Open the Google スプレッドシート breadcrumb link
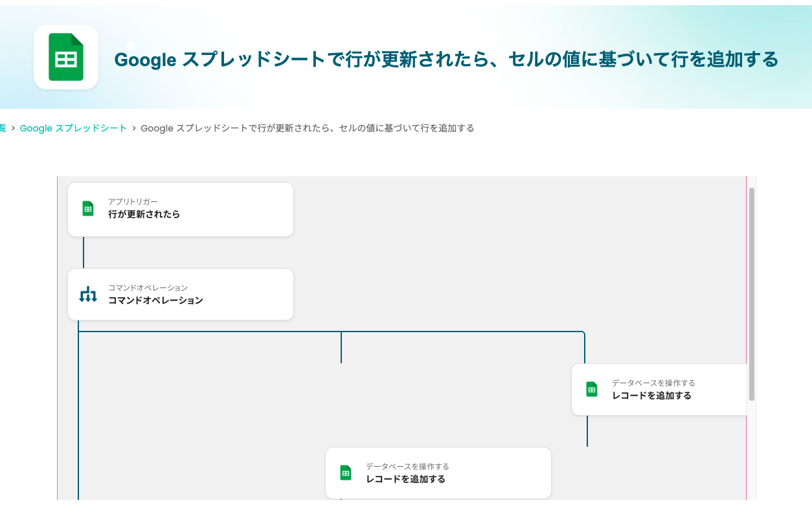This screenshot has height=518, width=812. tap(73, 128)
